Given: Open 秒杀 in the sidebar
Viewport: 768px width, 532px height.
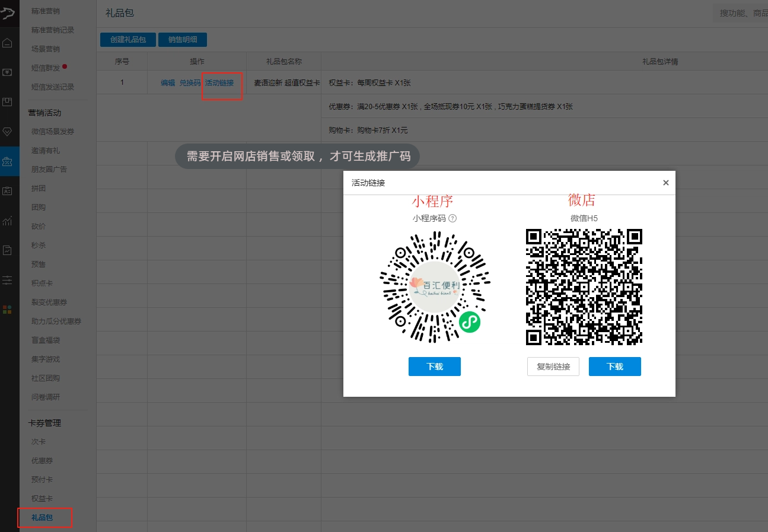Looking at the screenshot, I should tap(39, 245).
